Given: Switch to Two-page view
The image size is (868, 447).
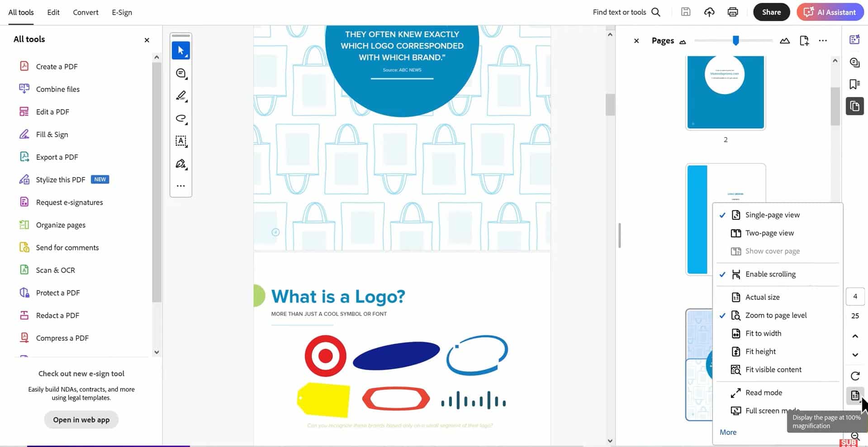Looking at the screenshot, I should (x=769, y=233).
